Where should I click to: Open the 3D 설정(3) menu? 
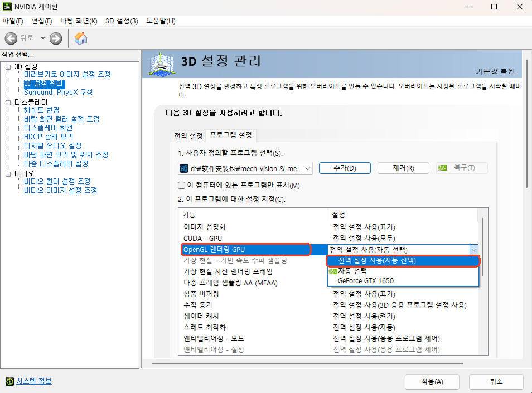pyautogui.click(x=122, y=21)
